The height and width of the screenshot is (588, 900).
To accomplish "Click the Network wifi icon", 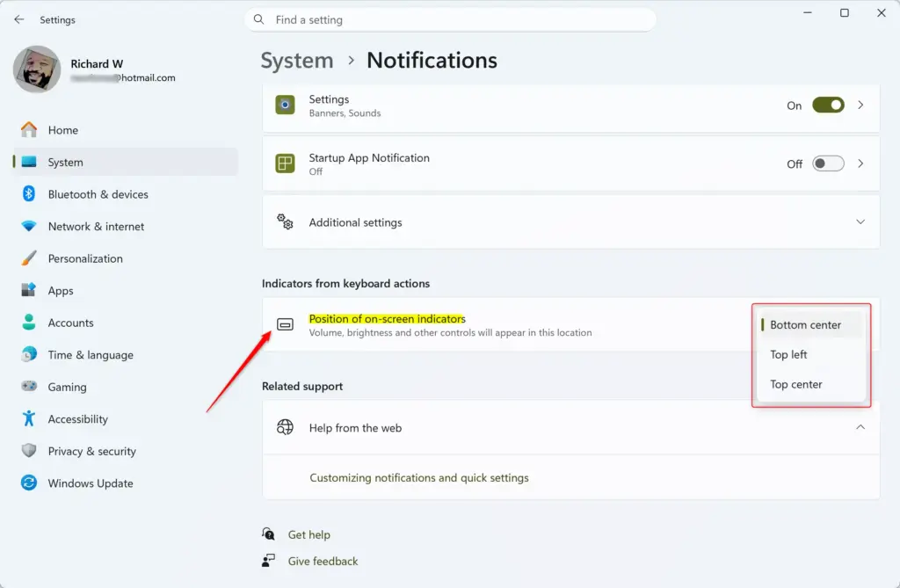I will click(x=29, y=226).
